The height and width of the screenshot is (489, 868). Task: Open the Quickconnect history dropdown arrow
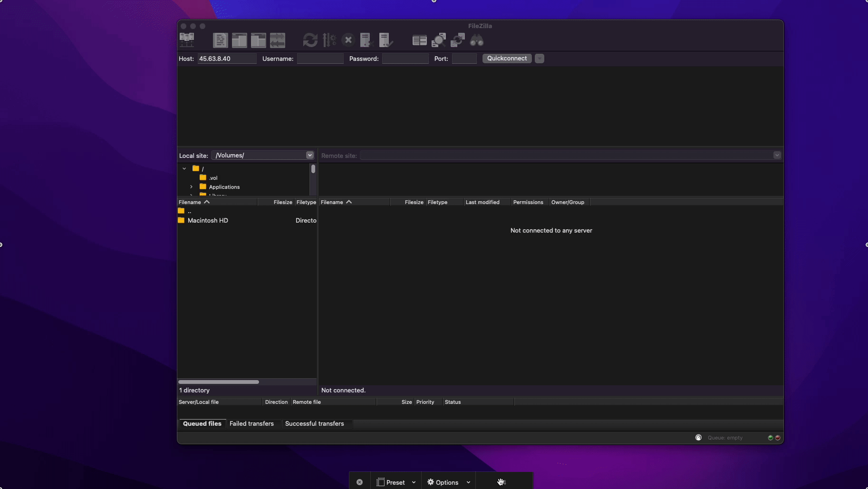[539, 59]
